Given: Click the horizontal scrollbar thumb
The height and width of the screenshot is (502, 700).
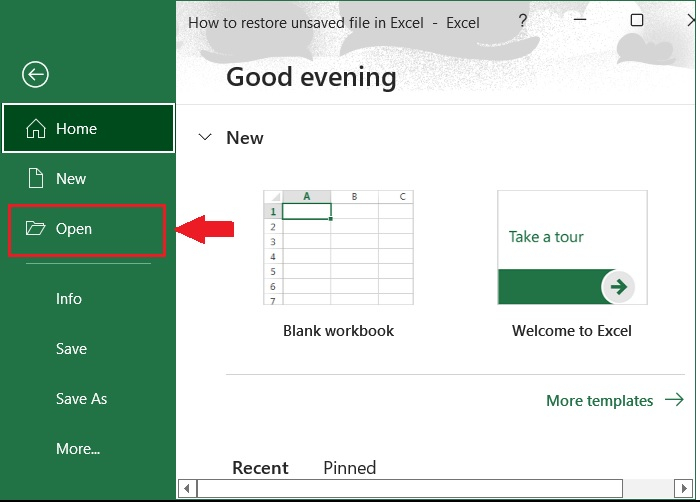Looking at the screenshot, I should click(x=410, y=489).
